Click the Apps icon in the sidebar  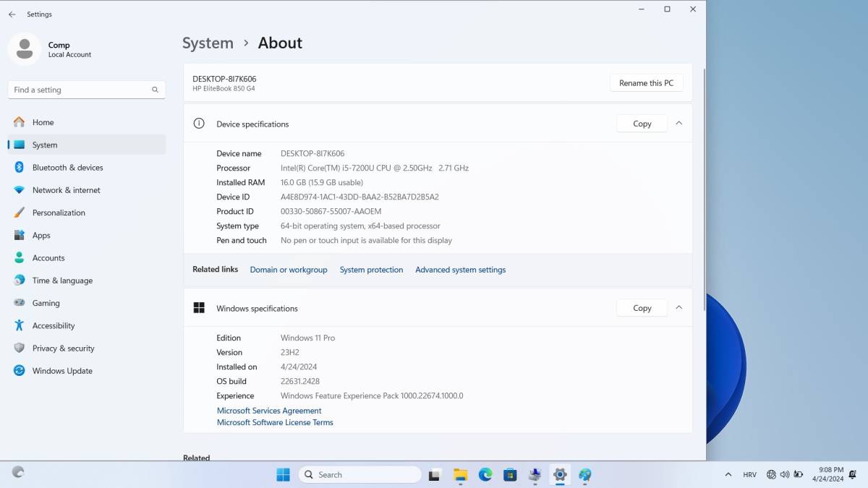19,235
